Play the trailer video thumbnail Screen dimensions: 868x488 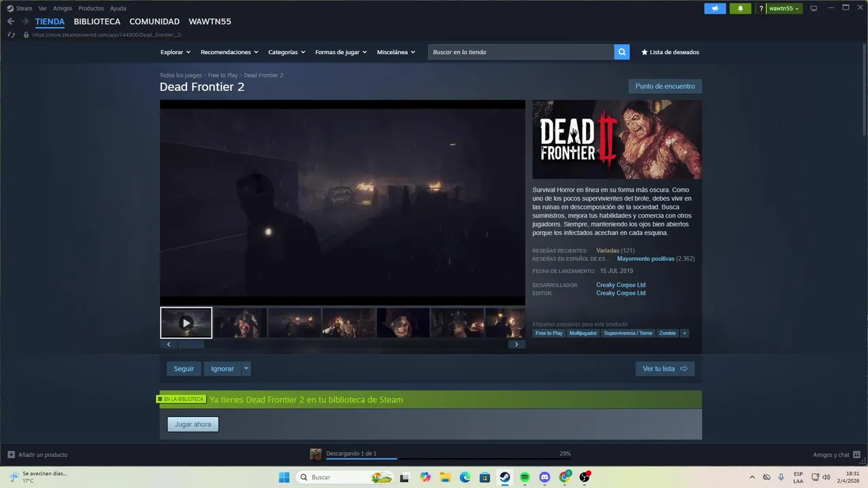coord(186,323)
